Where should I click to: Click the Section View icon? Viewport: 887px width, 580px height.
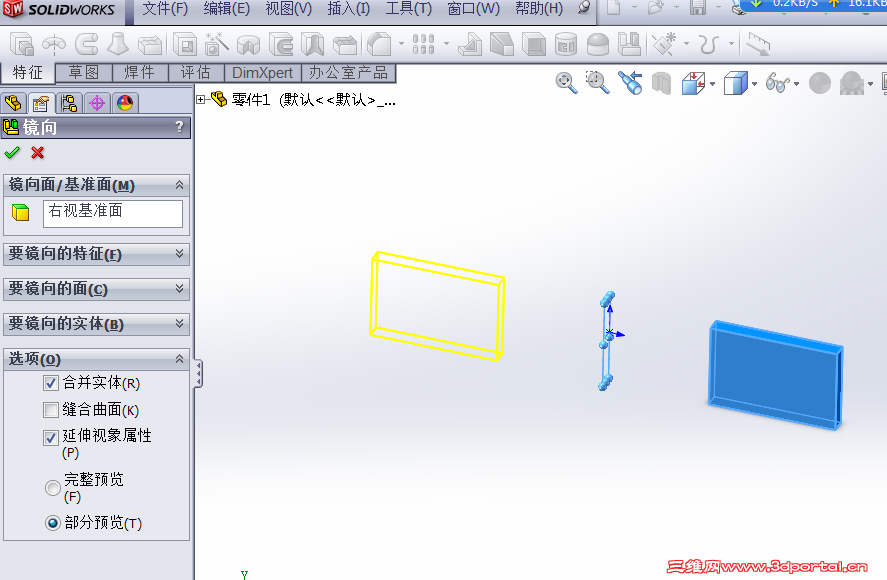click(x=661, y=83)
